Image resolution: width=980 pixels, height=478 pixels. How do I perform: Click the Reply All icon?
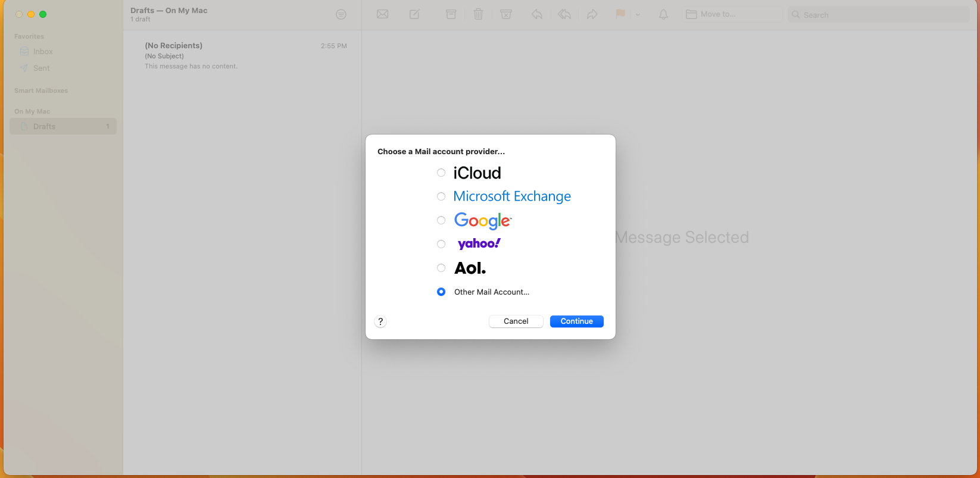564,14
